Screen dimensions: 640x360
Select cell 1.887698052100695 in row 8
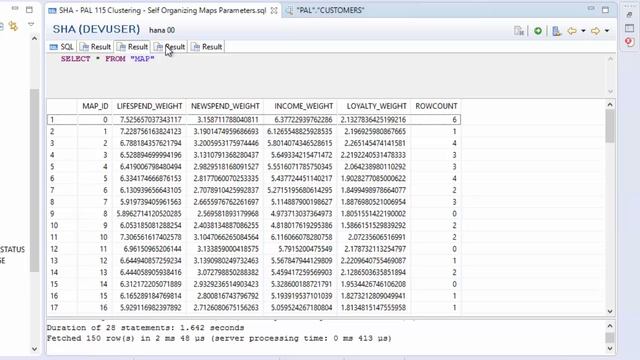374,202
